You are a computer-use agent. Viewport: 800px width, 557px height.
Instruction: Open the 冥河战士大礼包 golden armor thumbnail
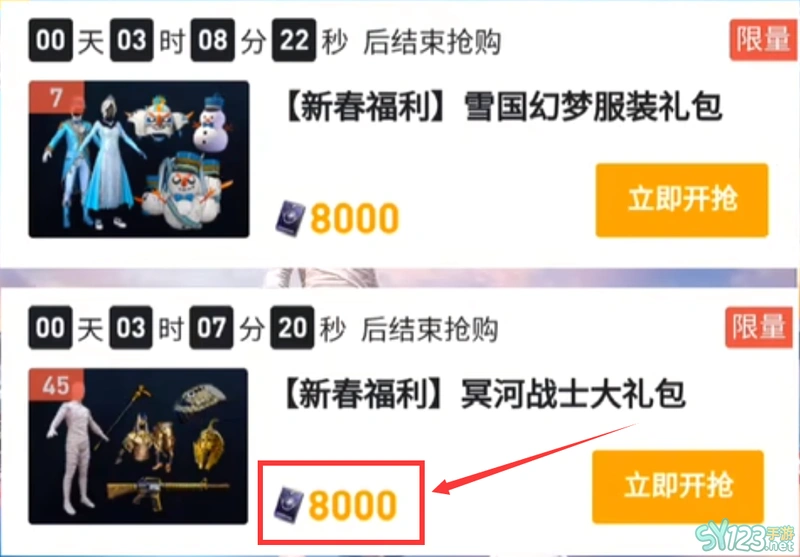(x=138, y=446)
